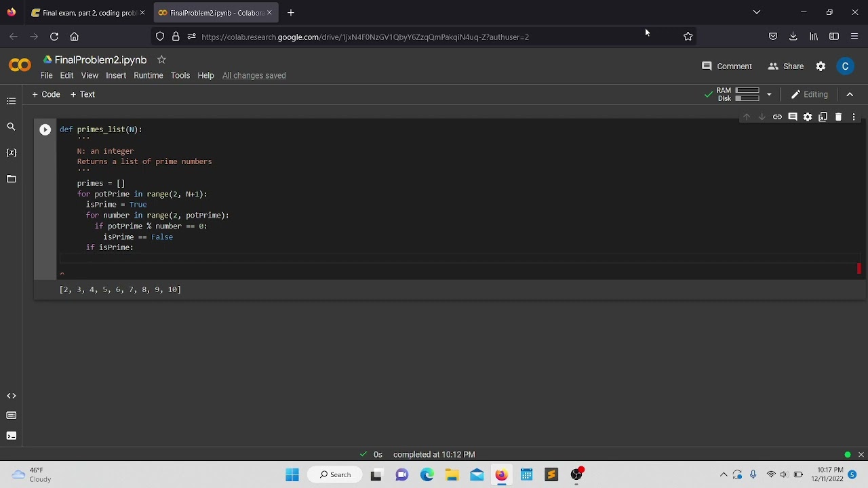This screenshot has width=868, height=488.
Task: Reload the browser page
Action: pos(54,37)
